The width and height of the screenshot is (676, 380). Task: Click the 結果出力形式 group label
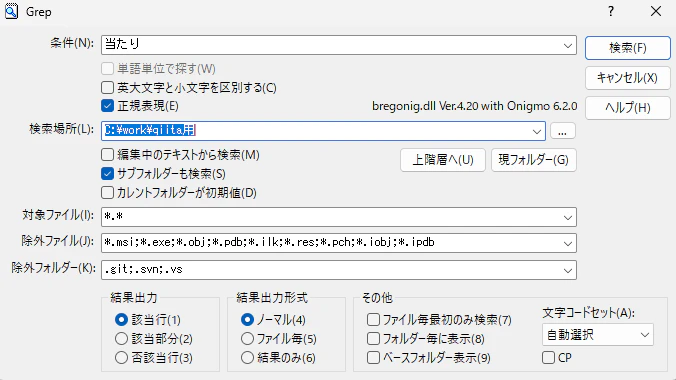click(x=272, y=298)
